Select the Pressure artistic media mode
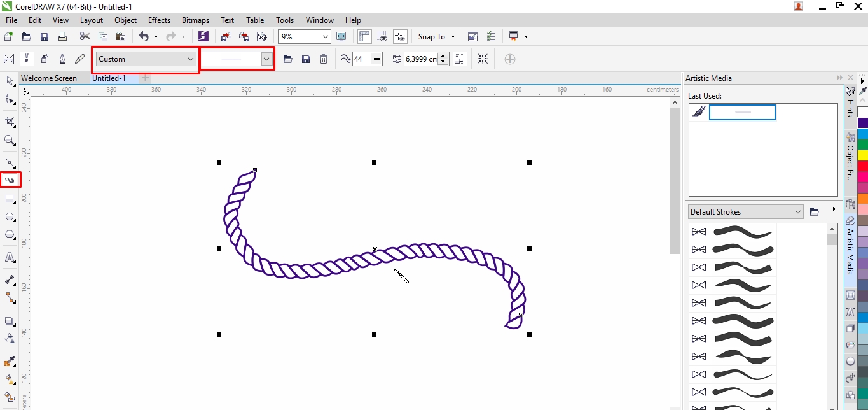868x410 pixels. point(80,59)
